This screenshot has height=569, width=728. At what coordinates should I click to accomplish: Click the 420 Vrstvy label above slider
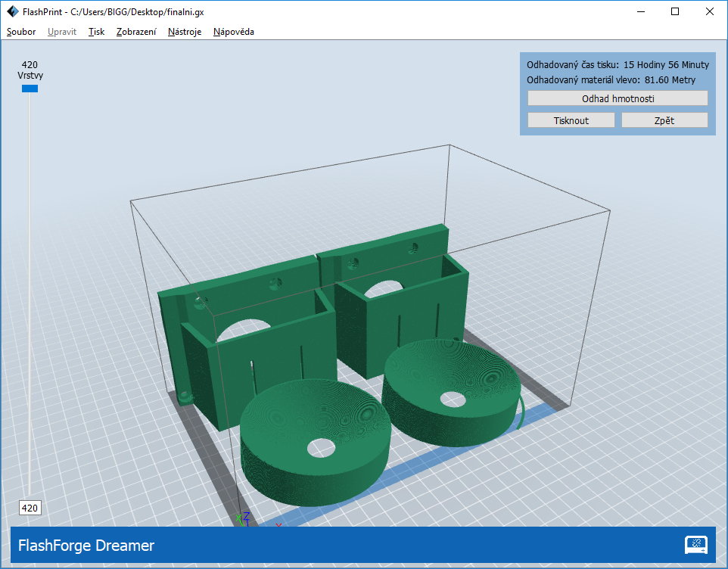click(x=30, y=70)
